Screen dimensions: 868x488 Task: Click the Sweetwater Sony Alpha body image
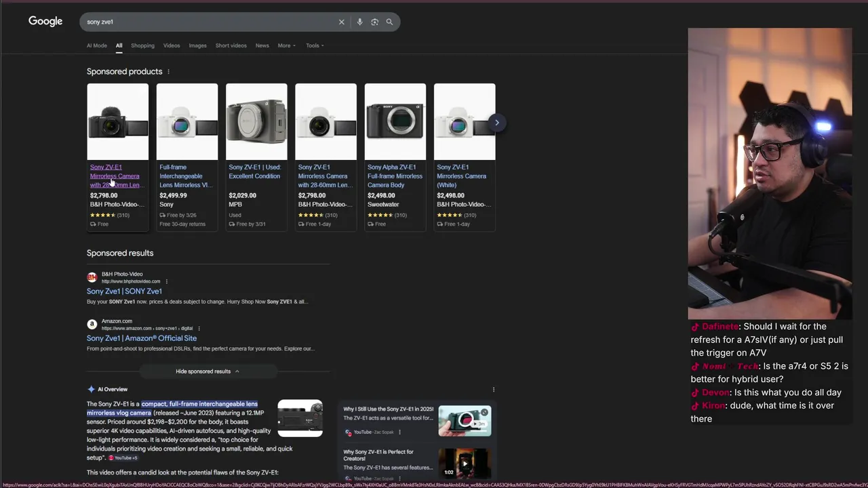395,122
